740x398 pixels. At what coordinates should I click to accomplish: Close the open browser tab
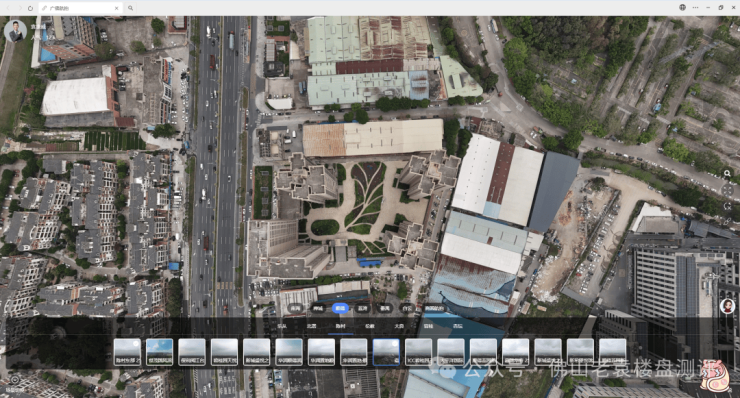tap(117, 8)
